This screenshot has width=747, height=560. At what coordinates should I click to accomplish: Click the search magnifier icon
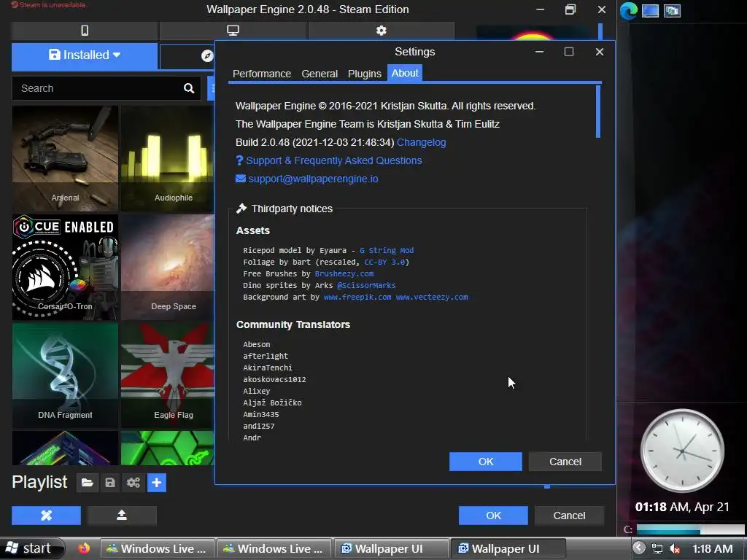[189, 88]
